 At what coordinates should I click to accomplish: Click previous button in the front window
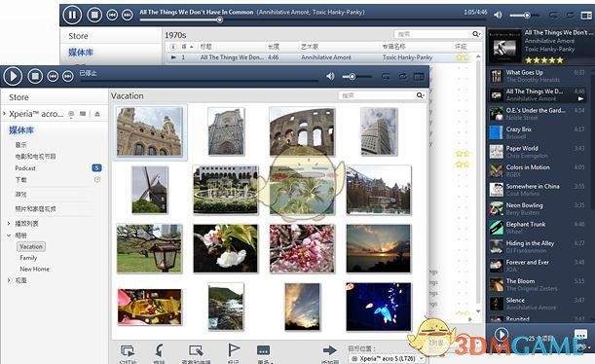pyautogui.click(x=53, y=76)
